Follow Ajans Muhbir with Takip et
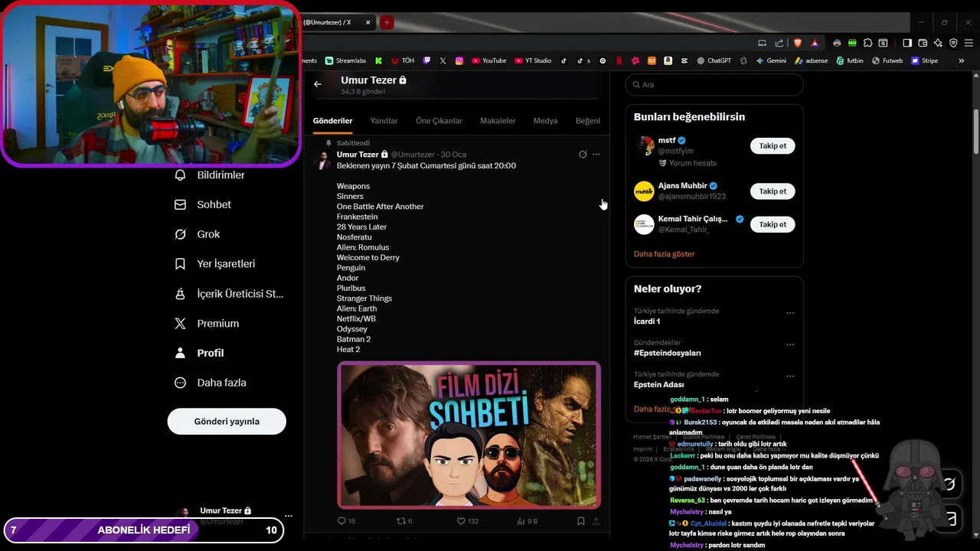 point(773,191)
